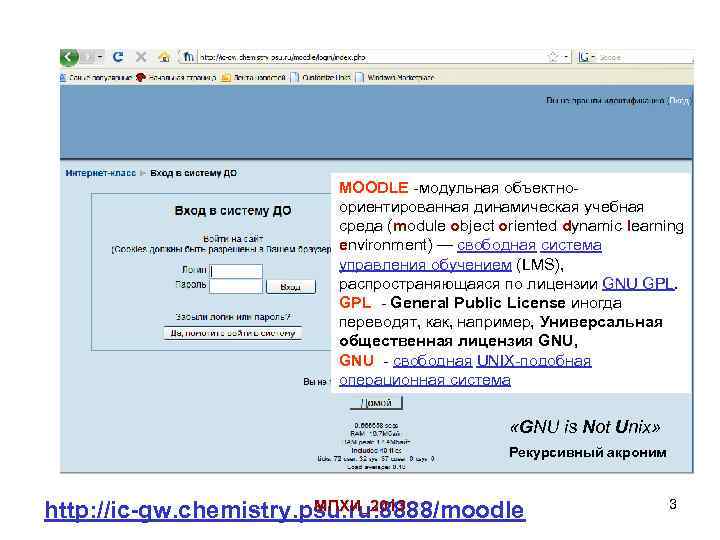Click the red 'GPL' abbreviation

pyautogui.click(x=354, y=303)
